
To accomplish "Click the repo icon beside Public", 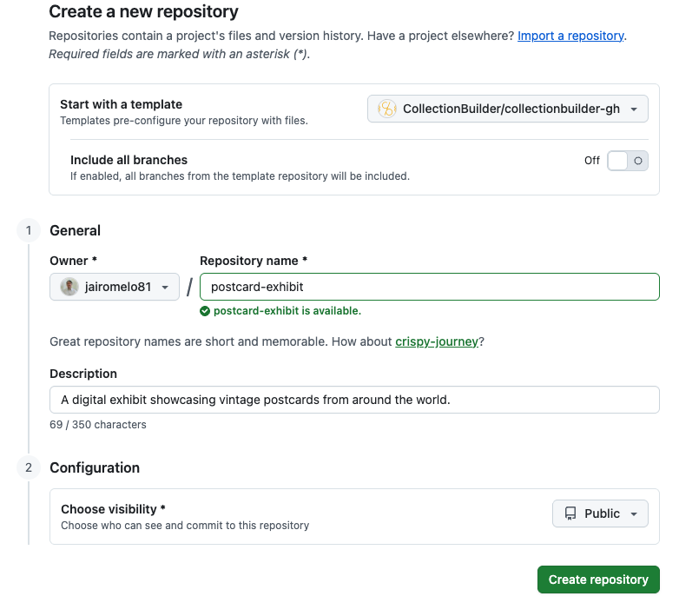I will click(x=570, y=513).
